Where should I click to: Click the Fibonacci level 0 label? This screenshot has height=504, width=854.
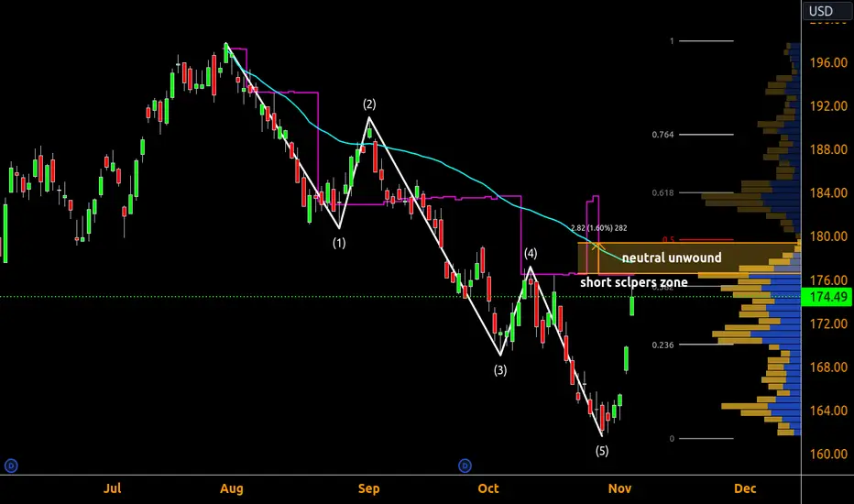[x=672, y=439]
